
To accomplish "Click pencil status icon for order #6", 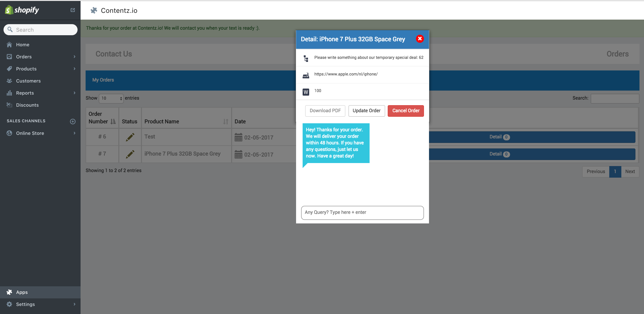I will pos(130,137).
